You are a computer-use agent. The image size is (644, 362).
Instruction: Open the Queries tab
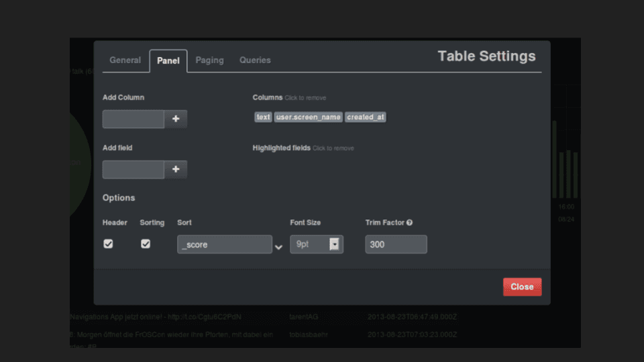click(x=255, y=60)
